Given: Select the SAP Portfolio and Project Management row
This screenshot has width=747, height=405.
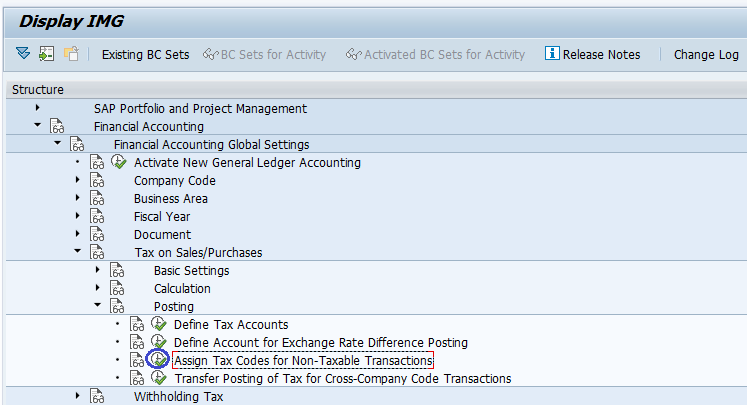Looking at the screenshot, I should (200, 109).
